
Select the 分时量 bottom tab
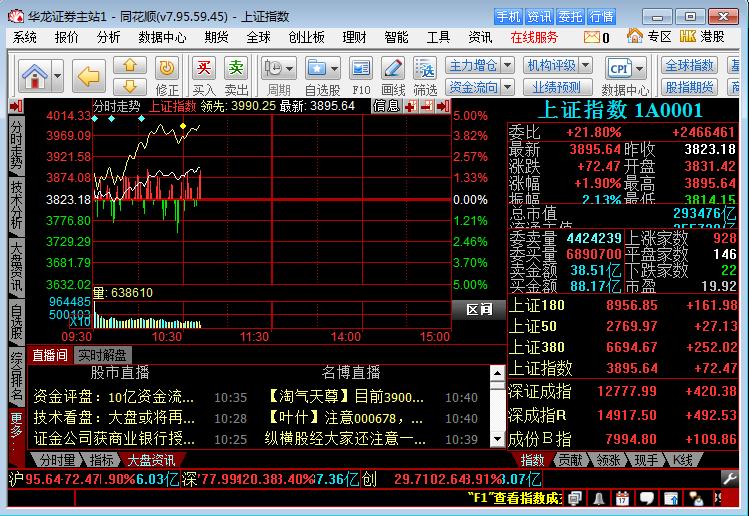tap(57, 460)
